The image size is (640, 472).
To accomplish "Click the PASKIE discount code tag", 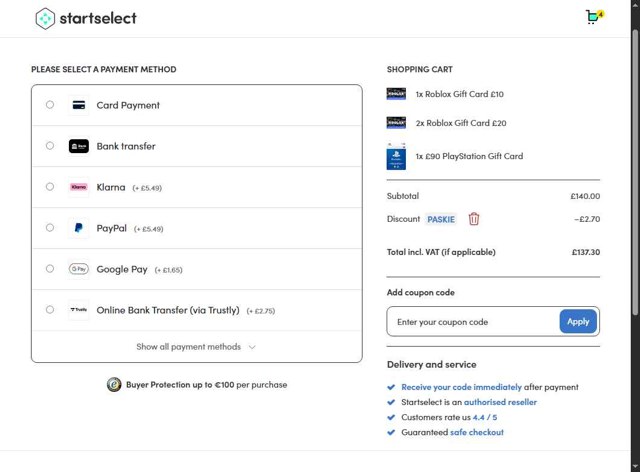I will 441,219.
